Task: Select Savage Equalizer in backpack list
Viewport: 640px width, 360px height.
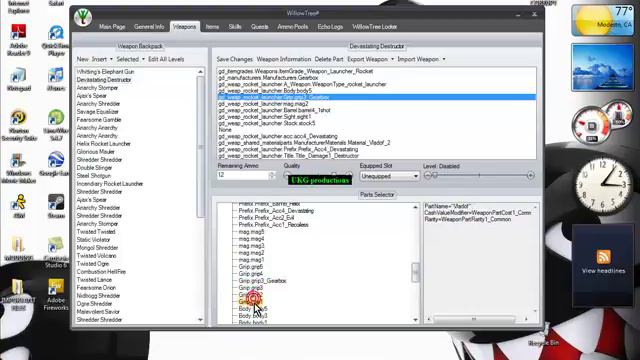Action: click(98, 112)
